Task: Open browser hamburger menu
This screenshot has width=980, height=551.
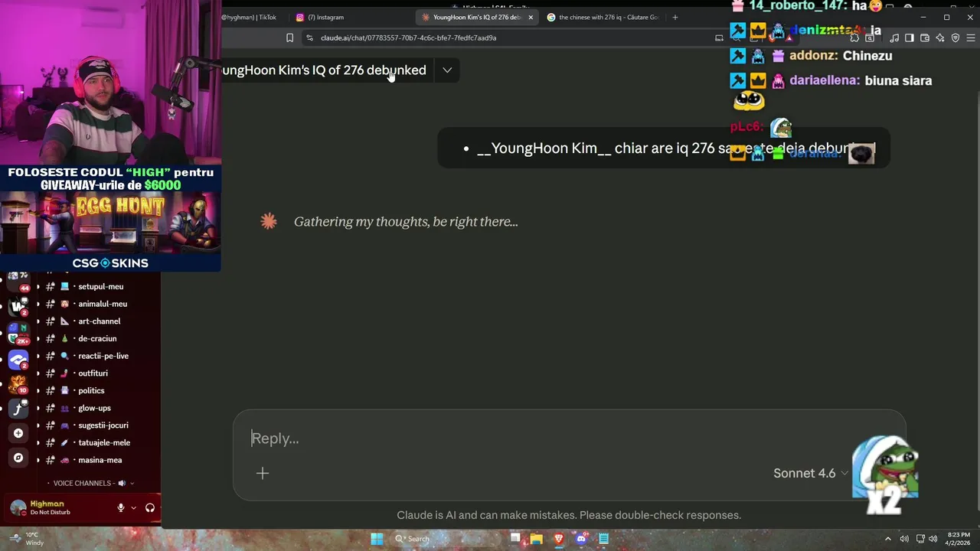Action: [971, 37]
